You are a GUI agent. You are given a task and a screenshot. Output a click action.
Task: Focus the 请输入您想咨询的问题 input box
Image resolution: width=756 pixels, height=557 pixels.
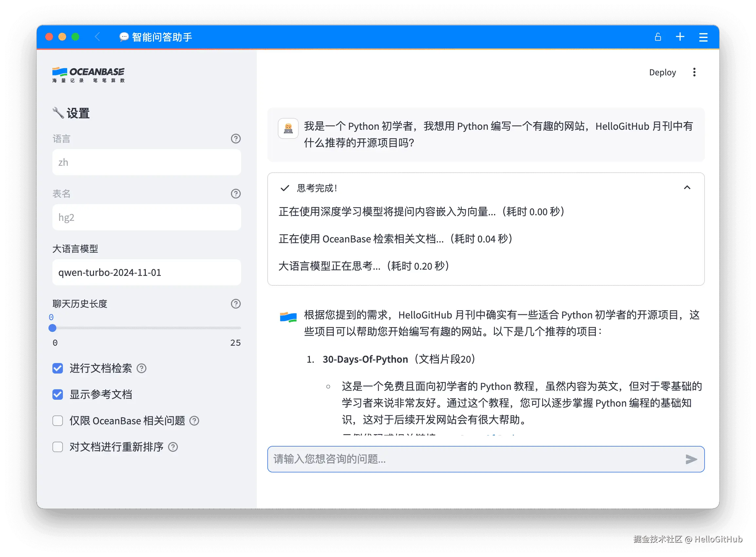click(x=472, y=459)
